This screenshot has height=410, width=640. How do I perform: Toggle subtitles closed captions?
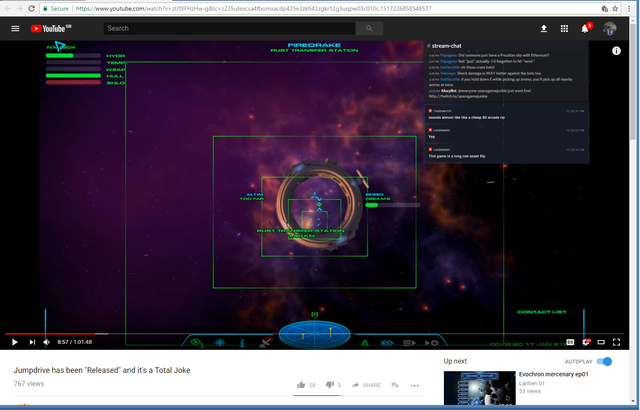pos(570,342)
